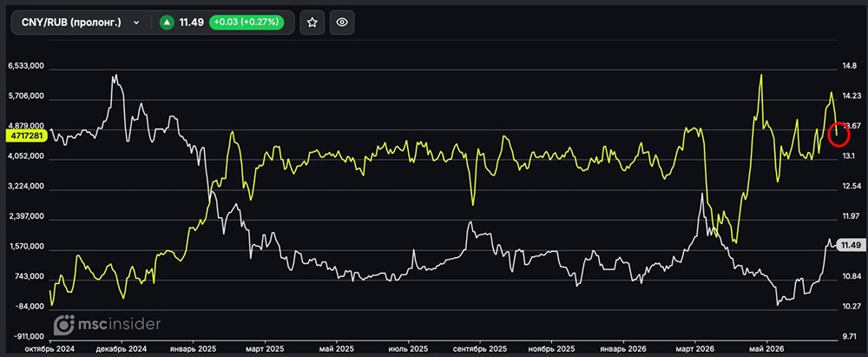The width and height of the screenshot is (868, 357).
Task: Select июль 2025 on time axis
Action: click(408, 350)
